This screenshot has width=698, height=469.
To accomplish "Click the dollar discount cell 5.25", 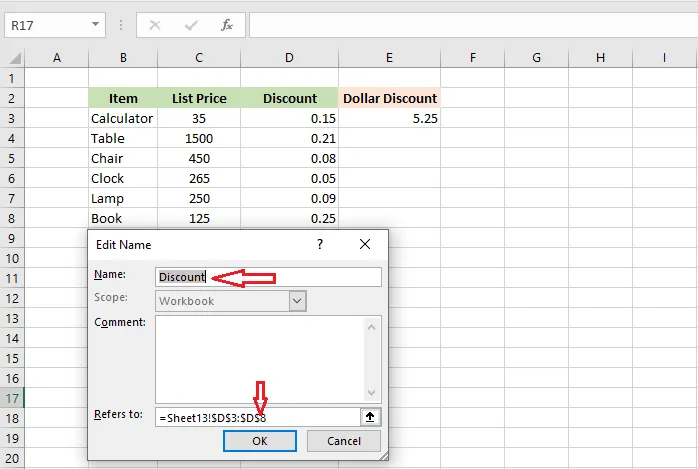I will point(390,118).
